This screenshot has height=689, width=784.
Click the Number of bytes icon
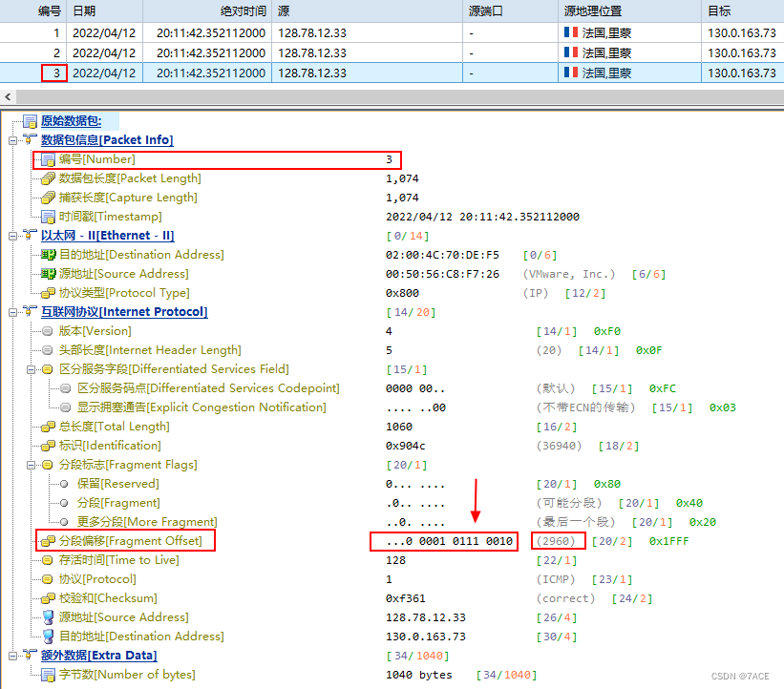(48, 675)
